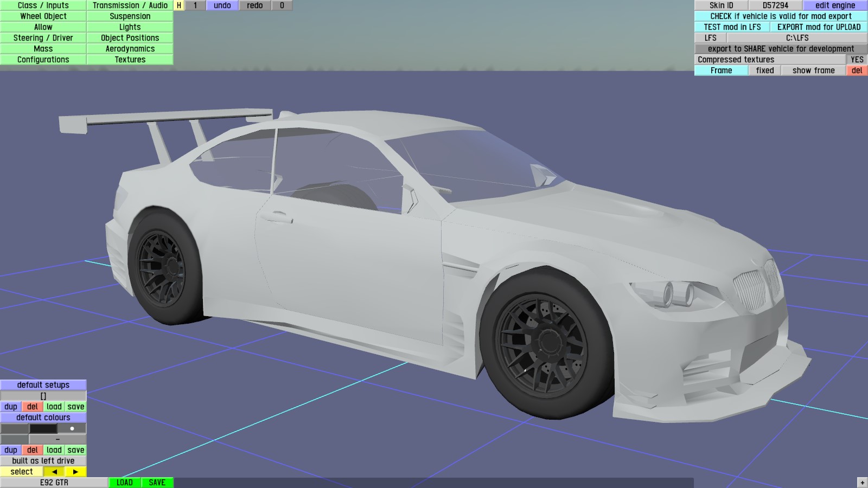Check if vehicle is valid for mod export

pos(781,16)
